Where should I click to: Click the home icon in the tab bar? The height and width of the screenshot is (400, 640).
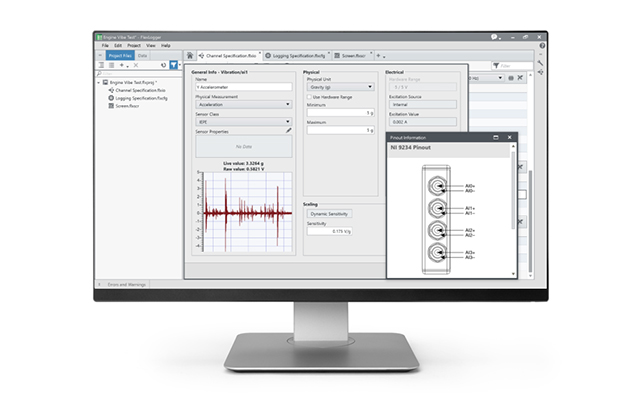click(x=188, y=56)
